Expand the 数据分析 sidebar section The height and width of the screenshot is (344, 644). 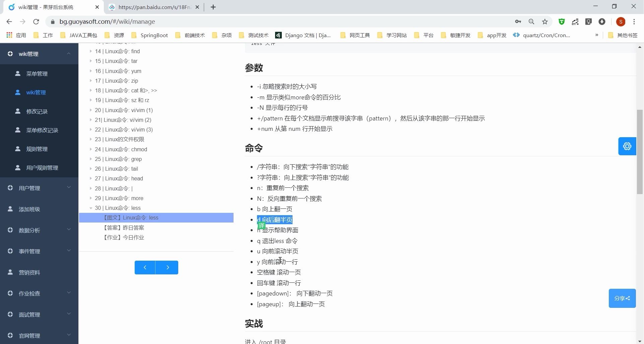(39, 230)
